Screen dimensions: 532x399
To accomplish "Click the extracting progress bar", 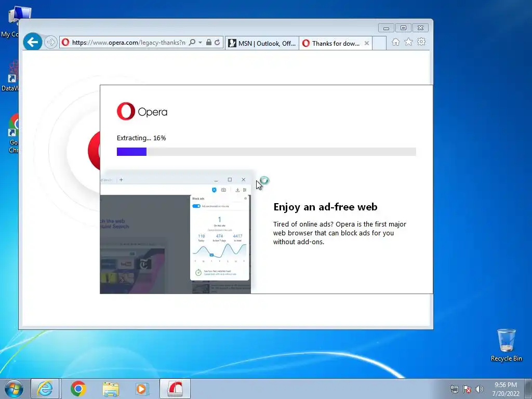I will click(x=267, y=152).
